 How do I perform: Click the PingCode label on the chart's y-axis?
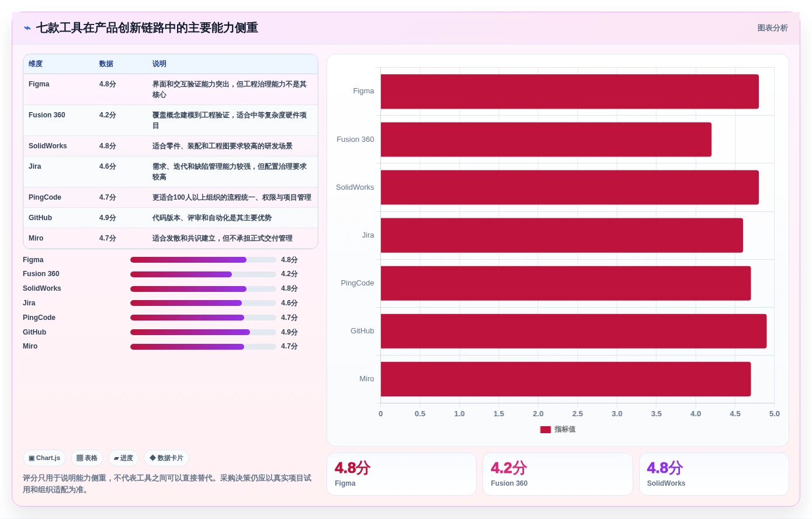[358, 283]
